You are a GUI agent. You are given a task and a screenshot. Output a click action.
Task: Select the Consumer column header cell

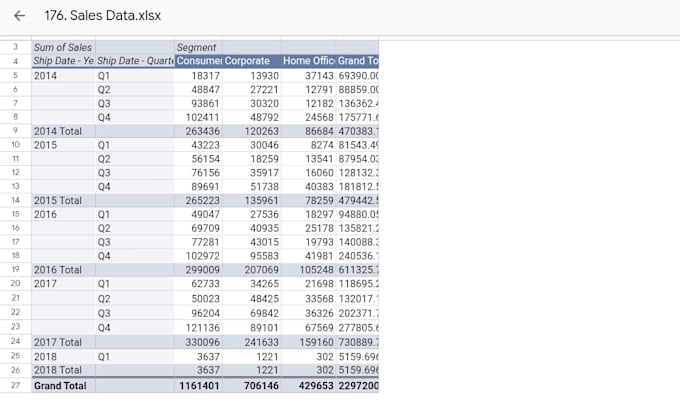[x=199, y=61]
